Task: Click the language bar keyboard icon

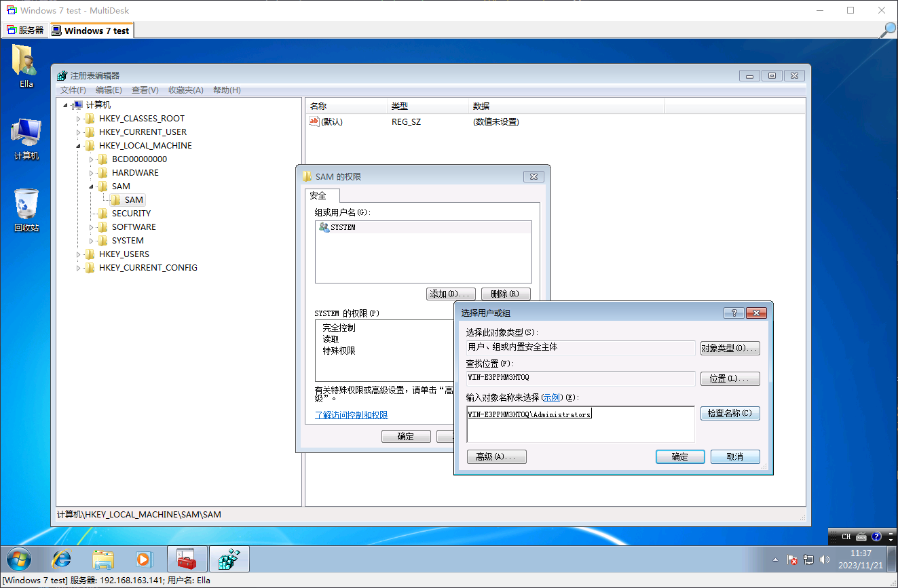Action: click(x=861, y=536)
